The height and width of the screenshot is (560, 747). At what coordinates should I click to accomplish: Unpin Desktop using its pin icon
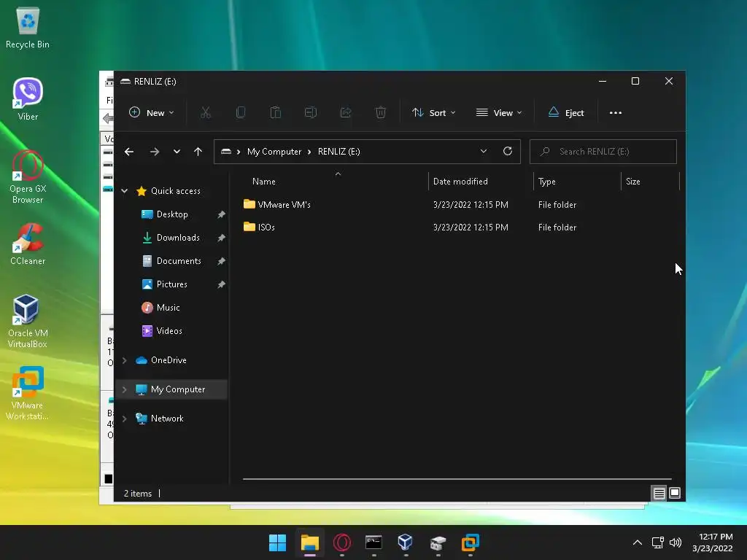click(x=221, y=215)
